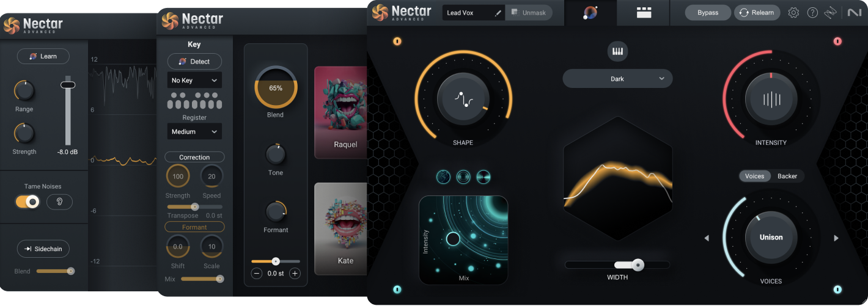Select the Voices segment tab
This screenshot has width=868, height=306.
pyautogui.click(x=754, y=176)
